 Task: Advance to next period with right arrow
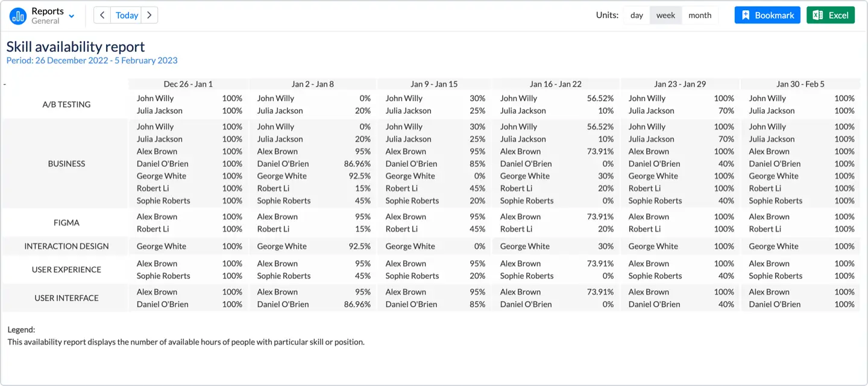click(x=149, y=15)
